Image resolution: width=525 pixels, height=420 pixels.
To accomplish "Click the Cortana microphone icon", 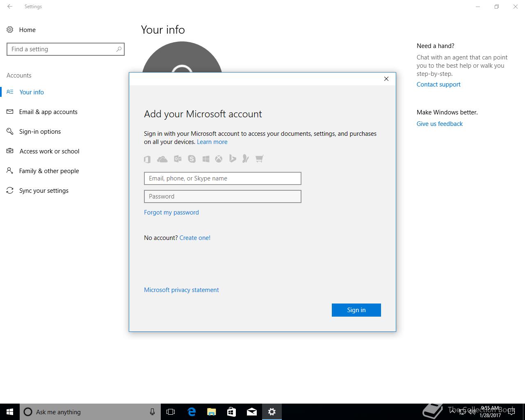I will (x=152, y=412).
